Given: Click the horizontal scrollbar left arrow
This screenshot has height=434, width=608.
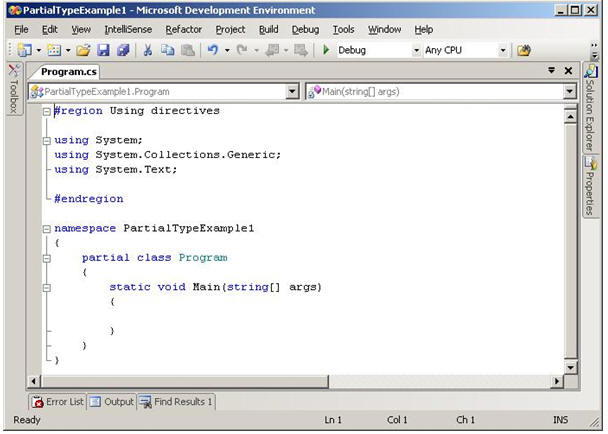Looking at the screenshot, I should (34, 381).
